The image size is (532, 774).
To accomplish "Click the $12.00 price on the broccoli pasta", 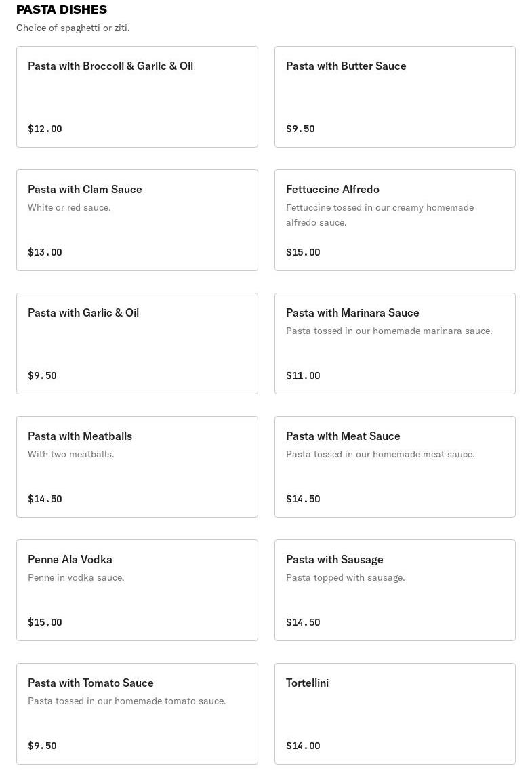I will pos(45,129).
